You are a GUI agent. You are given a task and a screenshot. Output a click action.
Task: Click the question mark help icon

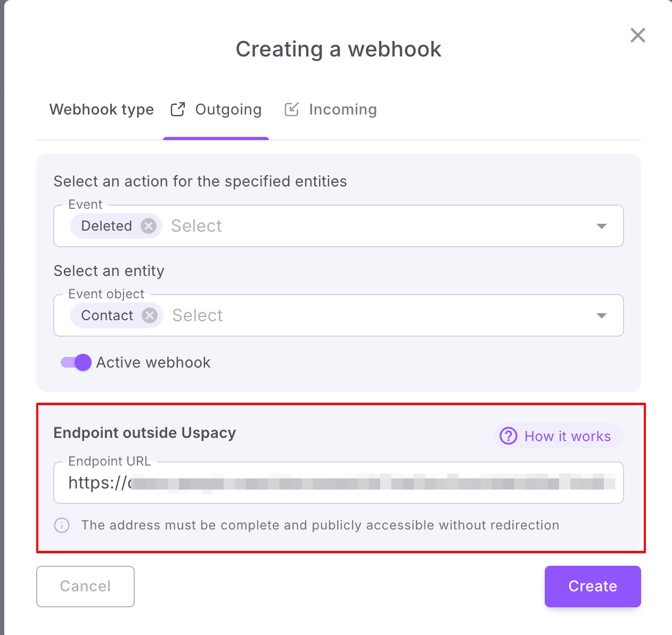click(x=509, y=436)
